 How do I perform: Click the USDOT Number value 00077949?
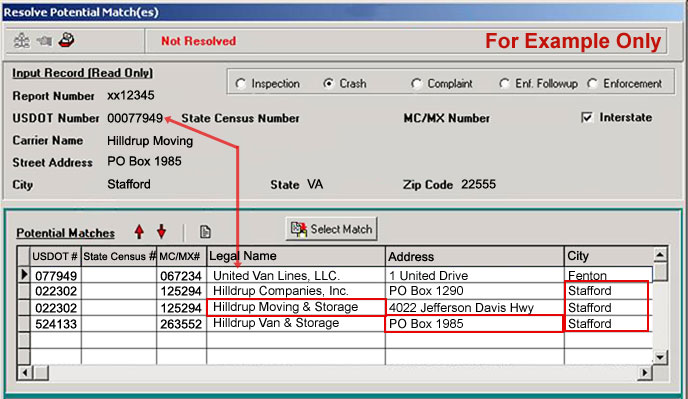pyautogui.click(x=135, y=118)
